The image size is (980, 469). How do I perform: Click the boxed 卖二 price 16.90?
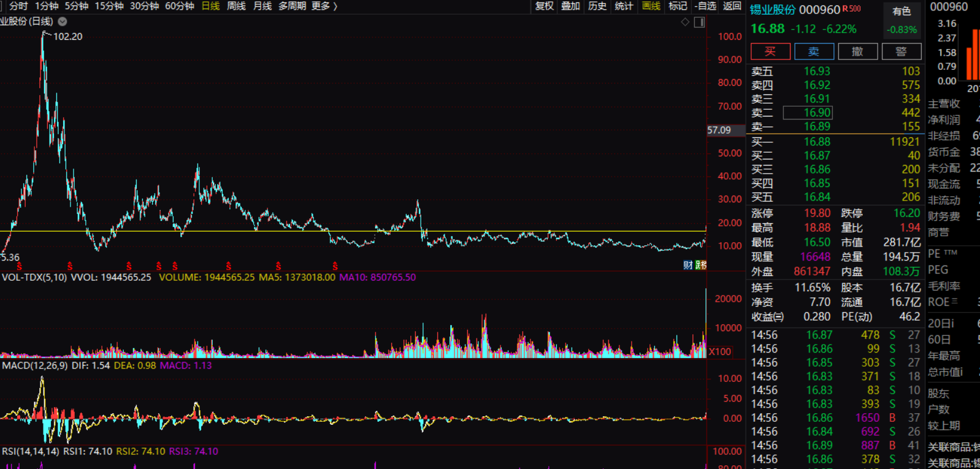[808, 113]
